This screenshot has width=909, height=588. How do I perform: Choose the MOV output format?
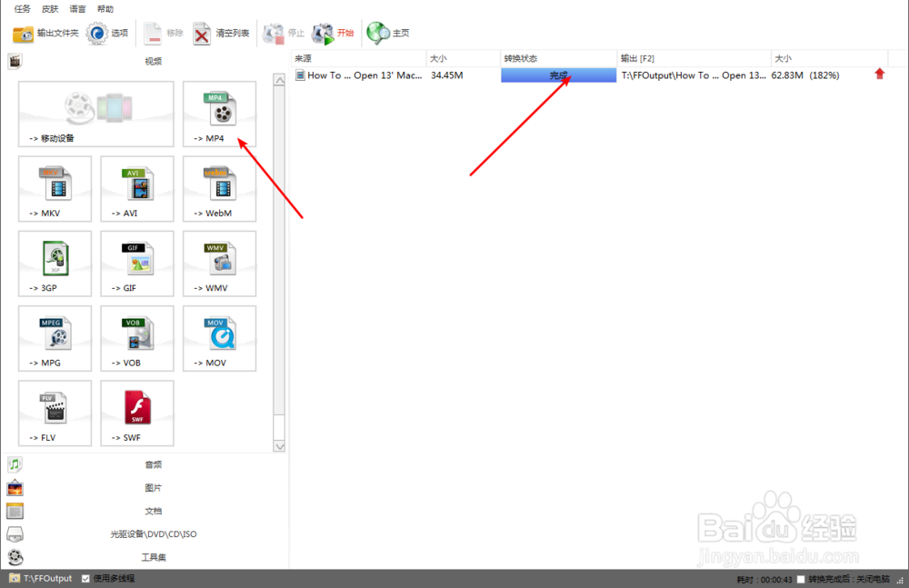(x=219, y=338)
